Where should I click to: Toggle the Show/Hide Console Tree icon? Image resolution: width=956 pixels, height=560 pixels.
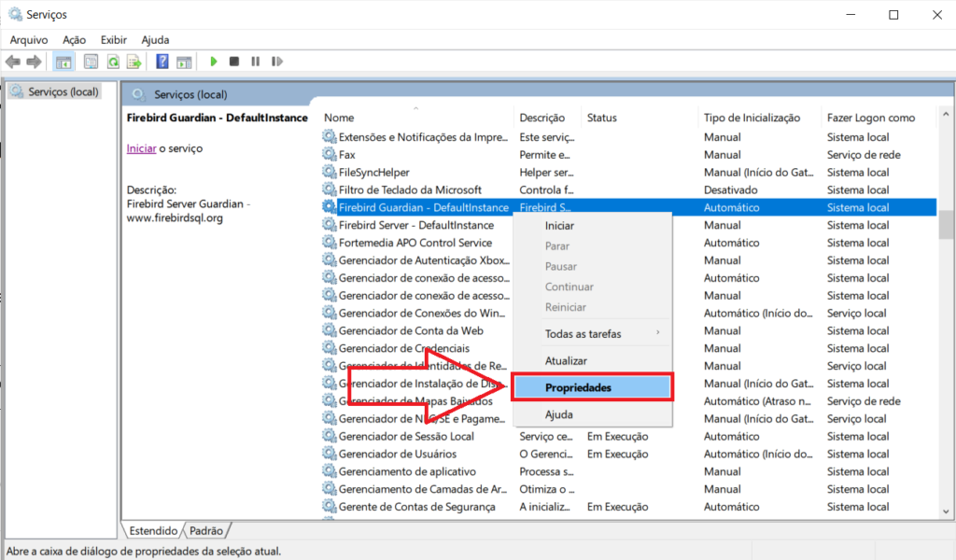pyautogui.click(x=63, y=62)
